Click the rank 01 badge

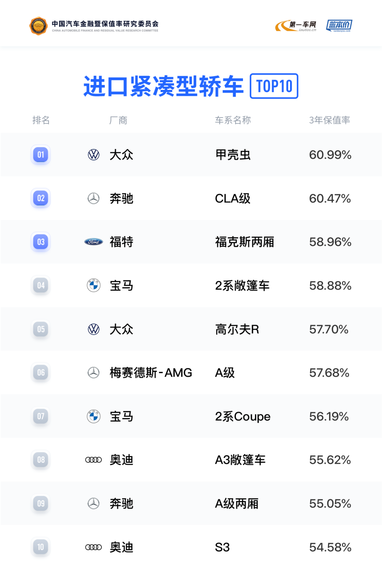tap(41, 155)
